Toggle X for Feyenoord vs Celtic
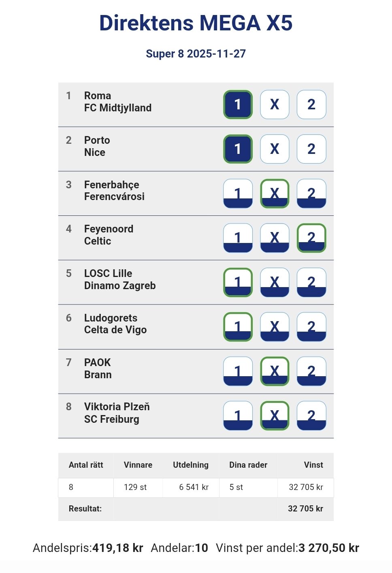This screenshot has width=392, height=573. pyautogui.click(x=275, y=238)
